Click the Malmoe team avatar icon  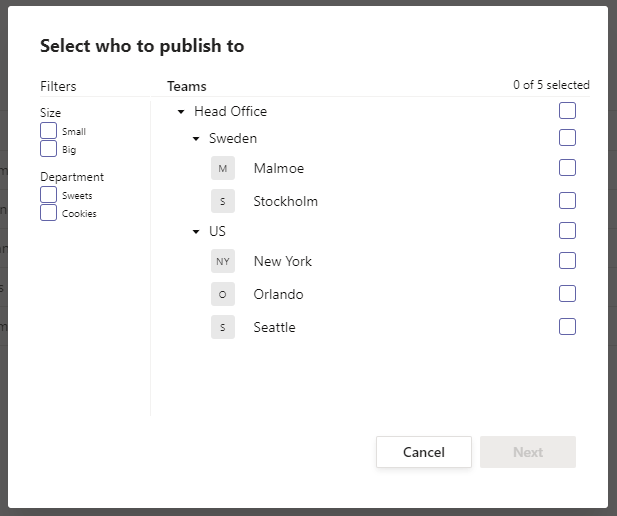222,168
